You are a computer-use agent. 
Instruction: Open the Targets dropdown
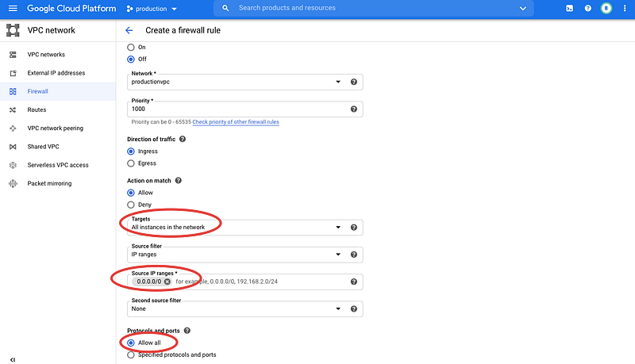[338, 228]
